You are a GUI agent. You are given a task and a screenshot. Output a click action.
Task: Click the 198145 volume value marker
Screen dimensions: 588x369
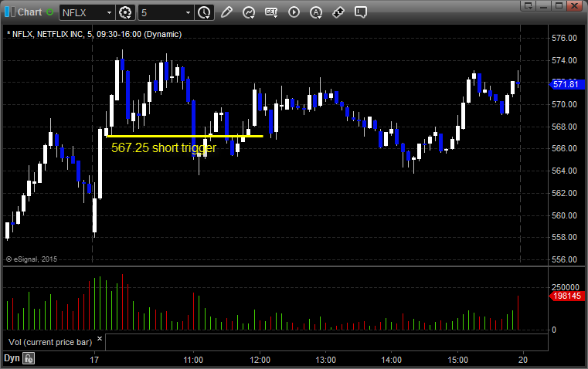[566, 296]
